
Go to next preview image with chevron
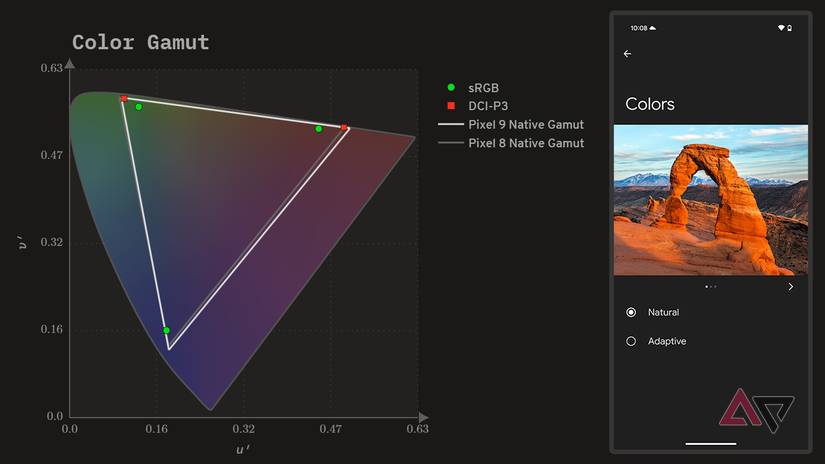click(790, 287)
